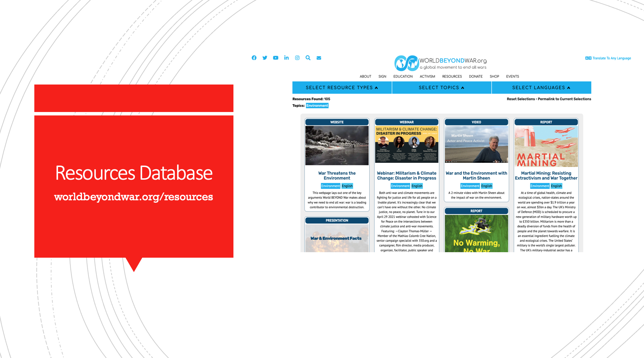Expand the Select Resource Types dropdown
The height and width of the screenshot is (358, 644).
coord(342,88)
